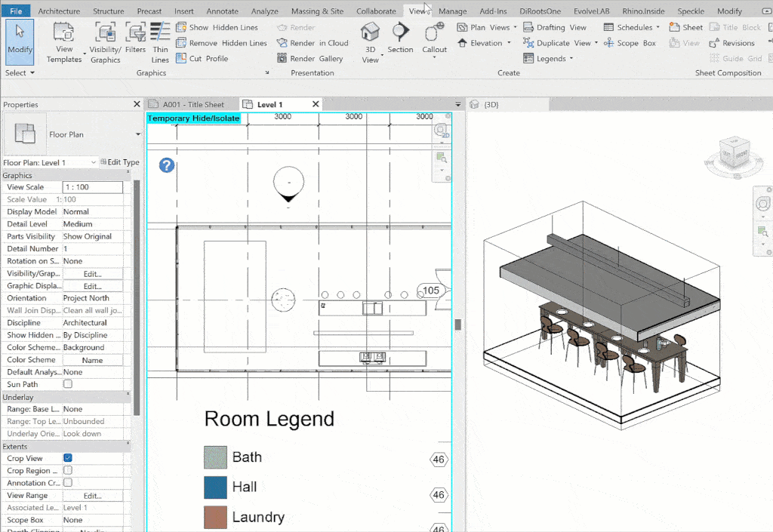
Task: Check the Annotation Crop checkbox
Action: [68, 482]
